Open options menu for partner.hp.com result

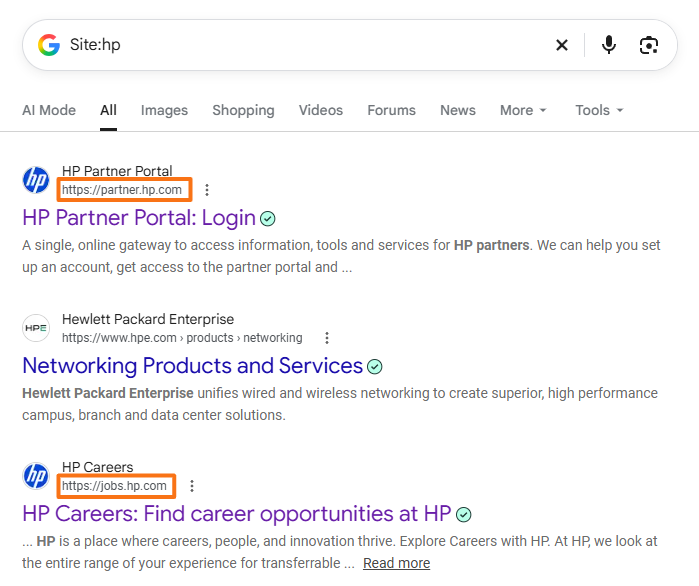207,190
